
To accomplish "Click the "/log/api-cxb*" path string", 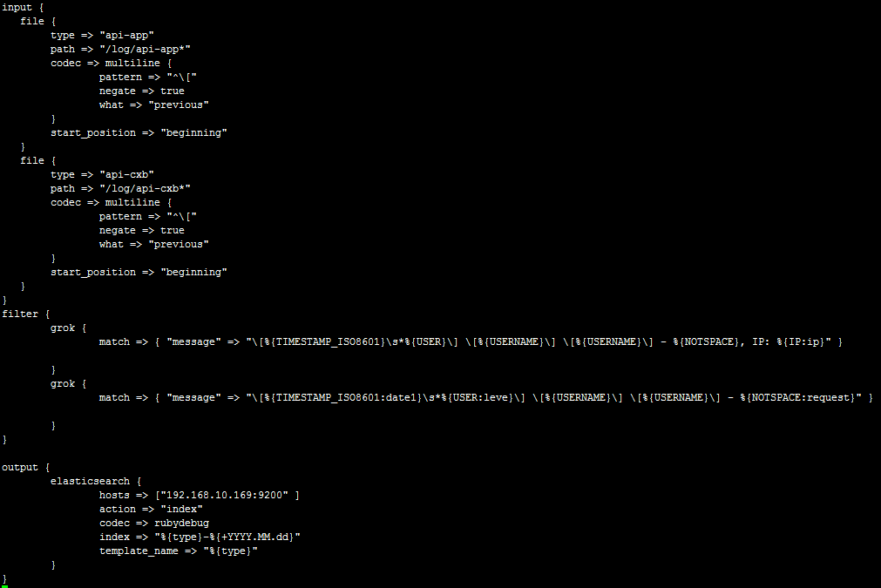I will pyautogui.click(x=145, y=189).
